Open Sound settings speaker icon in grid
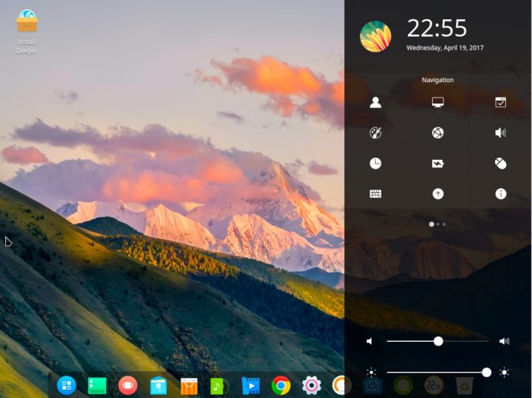The width and height of the screenshot is (532, 398). (x=500, y=133)
